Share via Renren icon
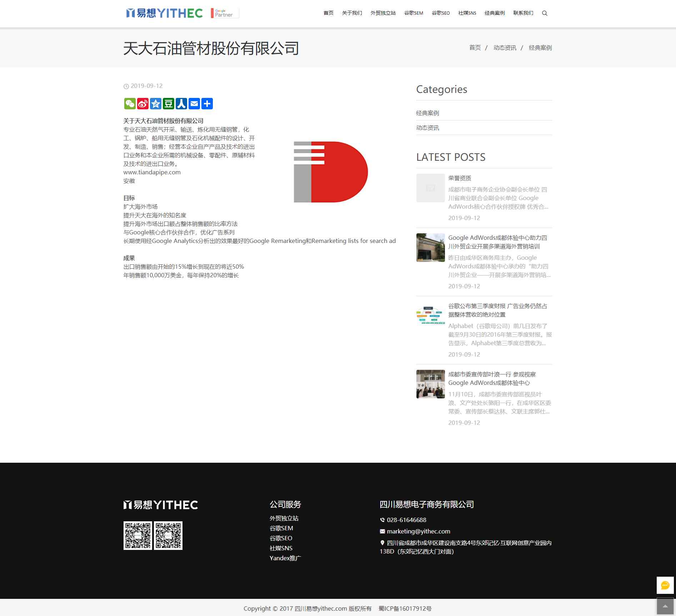Screen dimensions: 676x616 tap(181, 104)
